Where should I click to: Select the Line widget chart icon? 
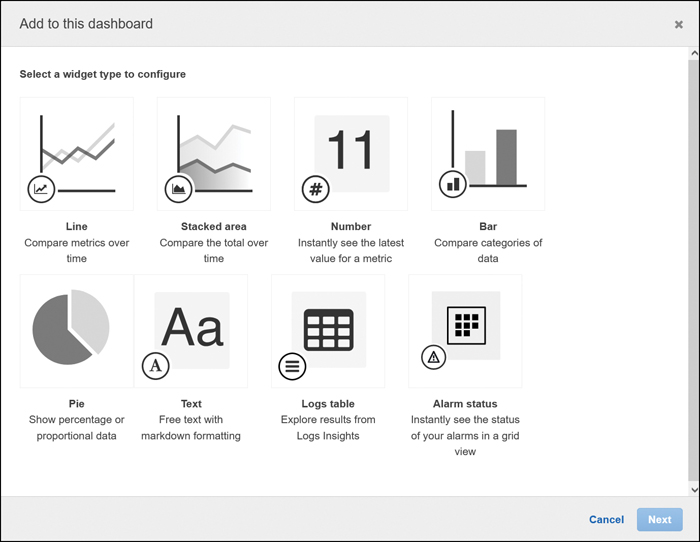77,154
